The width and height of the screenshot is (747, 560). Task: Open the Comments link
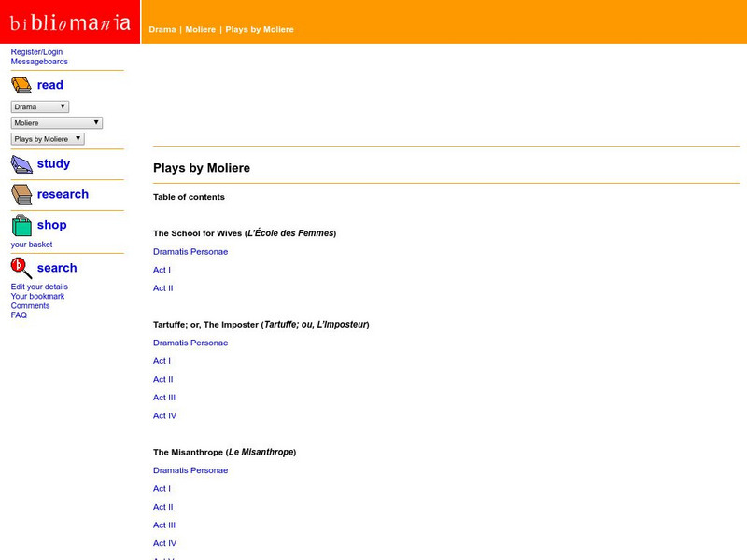pyautogui.click(x=30, y=306)
